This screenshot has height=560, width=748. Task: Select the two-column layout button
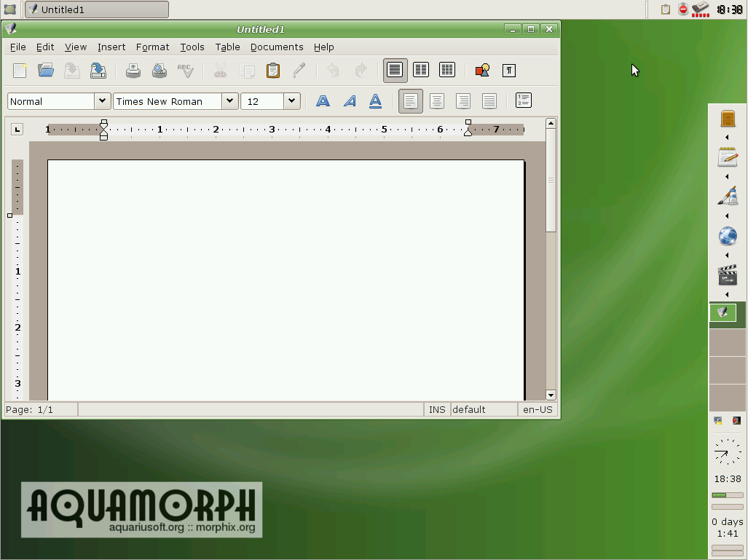coord(421,71)
